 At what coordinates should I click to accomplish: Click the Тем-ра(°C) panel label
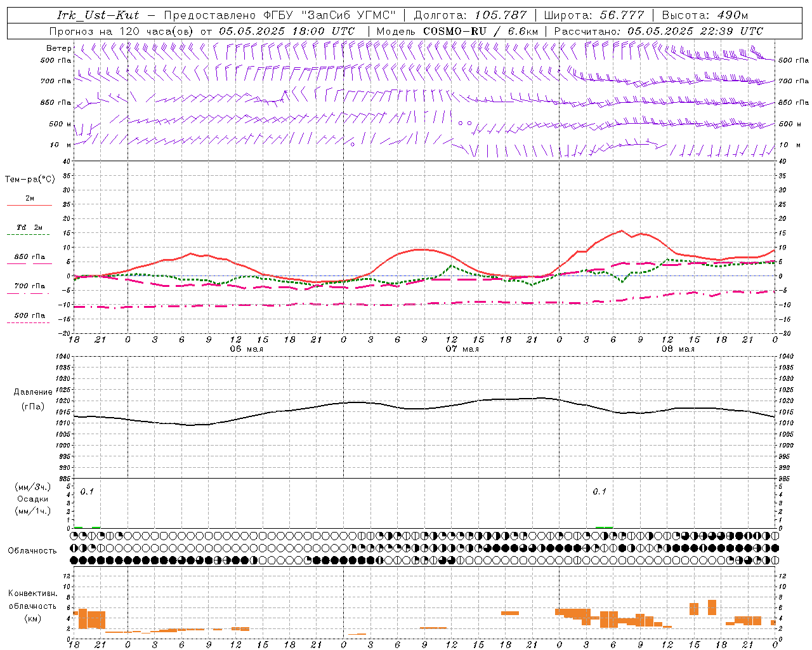[x=30, y=180]
